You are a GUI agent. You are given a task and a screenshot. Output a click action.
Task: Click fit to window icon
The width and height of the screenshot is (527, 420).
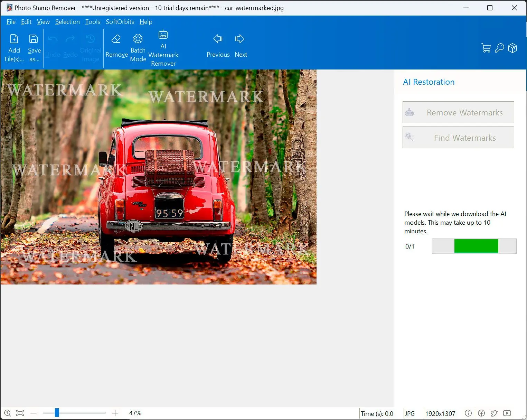[20, 413]
